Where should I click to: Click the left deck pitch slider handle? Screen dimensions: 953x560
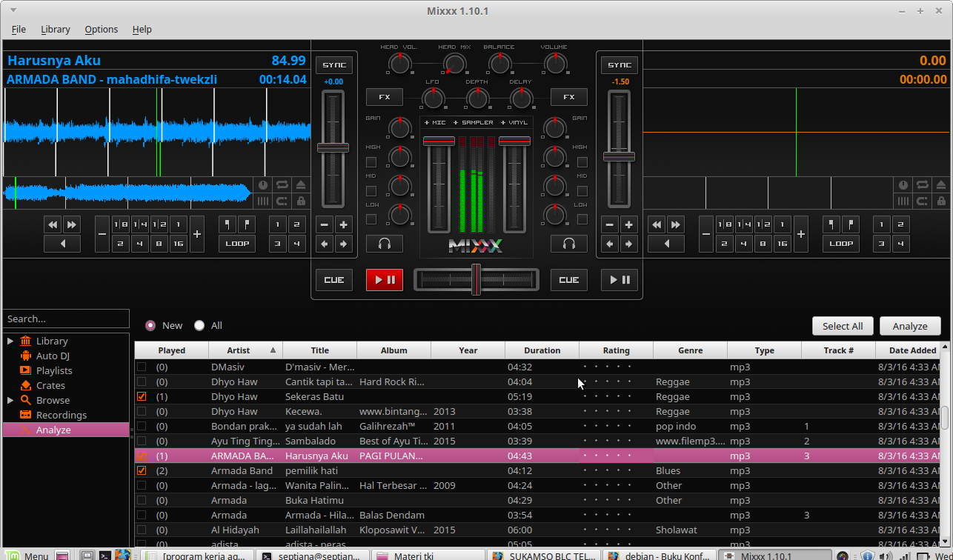333,147
